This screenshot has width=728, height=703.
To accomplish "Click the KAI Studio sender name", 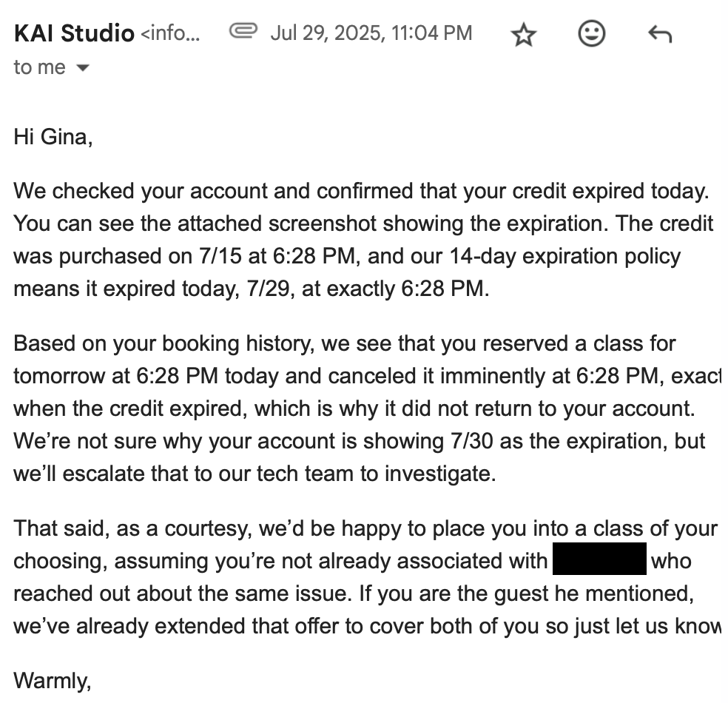I will tap(74, 33).
